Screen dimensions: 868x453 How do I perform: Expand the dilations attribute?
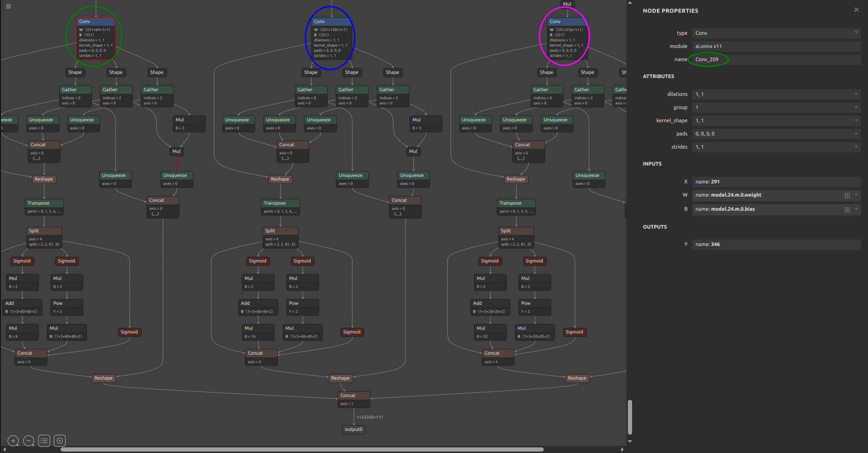click(x=856, y=94)
